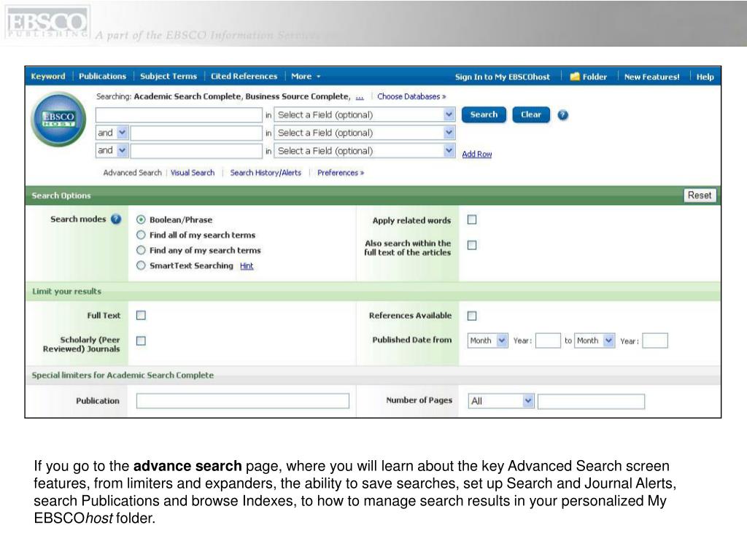Open New Features! link
Viewport: 747px width, 560px height.
pos(651,77)
